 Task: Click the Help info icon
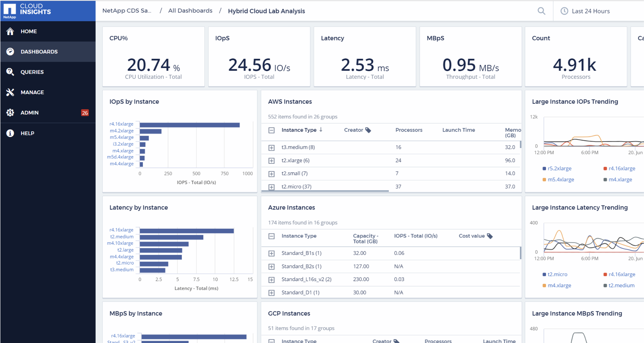[10, 133]
